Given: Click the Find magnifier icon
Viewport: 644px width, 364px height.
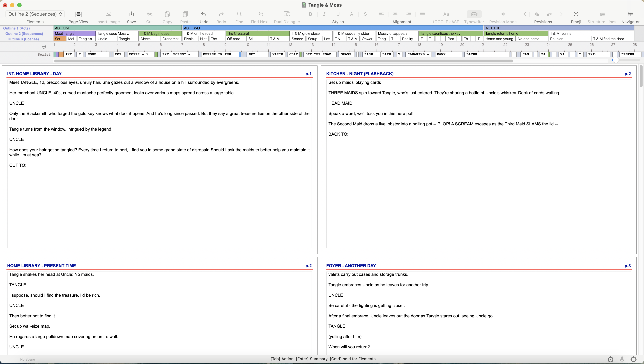Looking at the screenshot, I should 239,14.
